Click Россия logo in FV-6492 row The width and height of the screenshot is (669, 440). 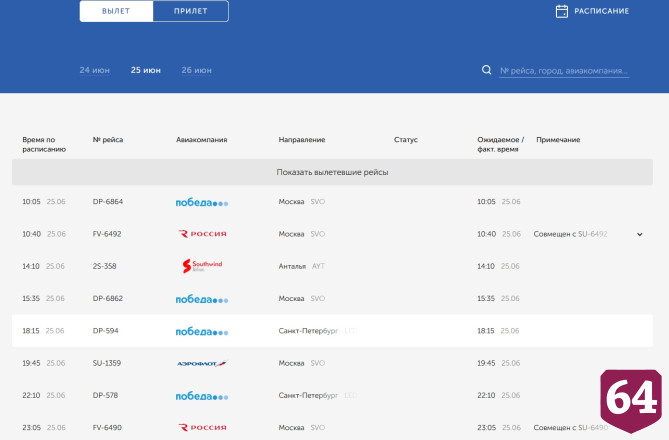point(202,234)
